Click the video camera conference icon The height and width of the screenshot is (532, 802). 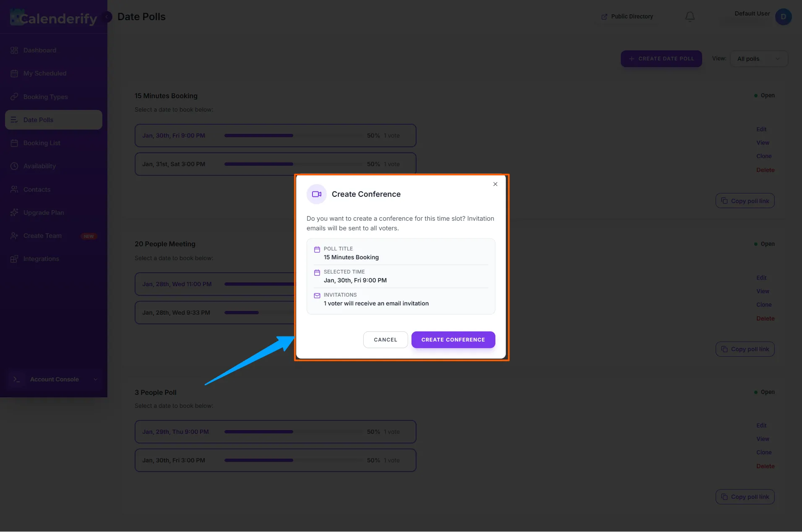[x=317, y=194]
